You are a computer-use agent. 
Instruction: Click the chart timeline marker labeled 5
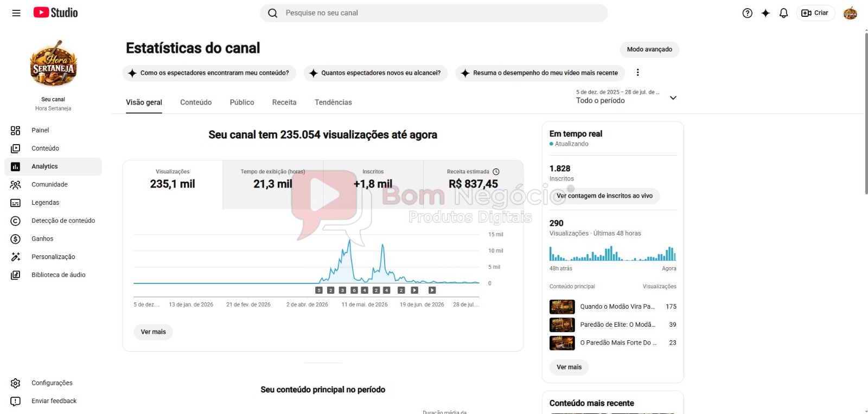(x=319, y=290)
